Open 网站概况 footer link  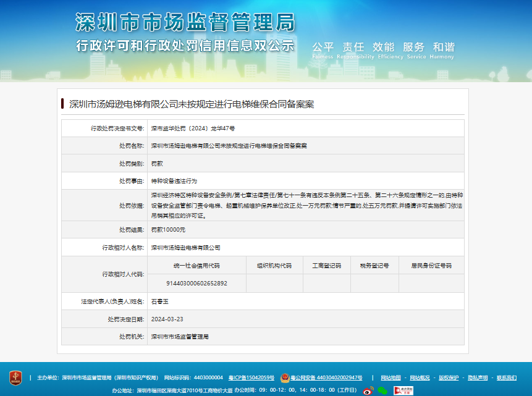(x=420, y=377)
